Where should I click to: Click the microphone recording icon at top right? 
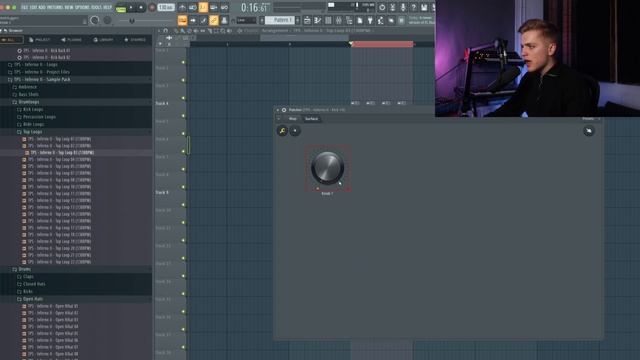point(403,7)
